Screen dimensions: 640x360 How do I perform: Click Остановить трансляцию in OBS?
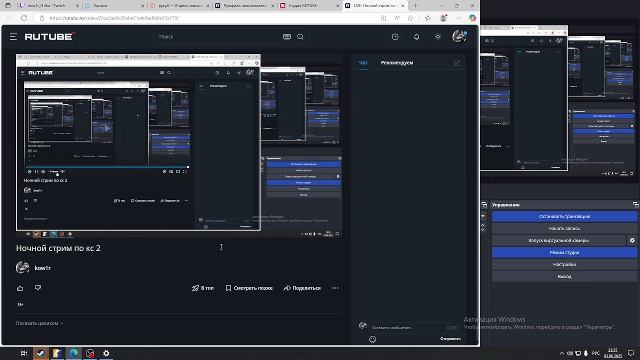[x=564, y=216]
